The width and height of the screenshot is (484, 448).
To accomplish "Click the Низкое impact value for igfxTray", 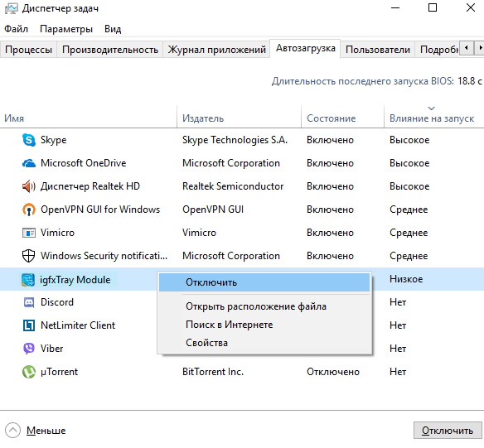I will click(406, 279).
